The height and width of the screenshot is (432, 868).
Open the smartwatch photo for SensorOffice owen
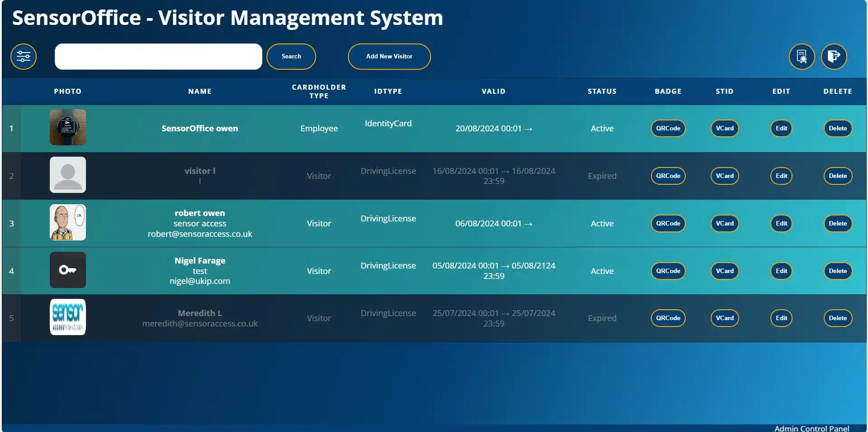click(68, 127)
